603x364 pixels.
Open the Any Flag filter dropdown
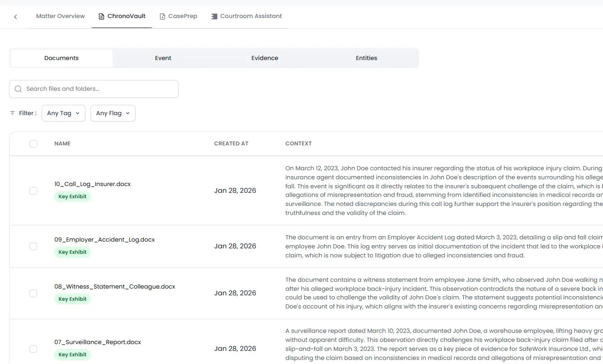tap(113, 113)
